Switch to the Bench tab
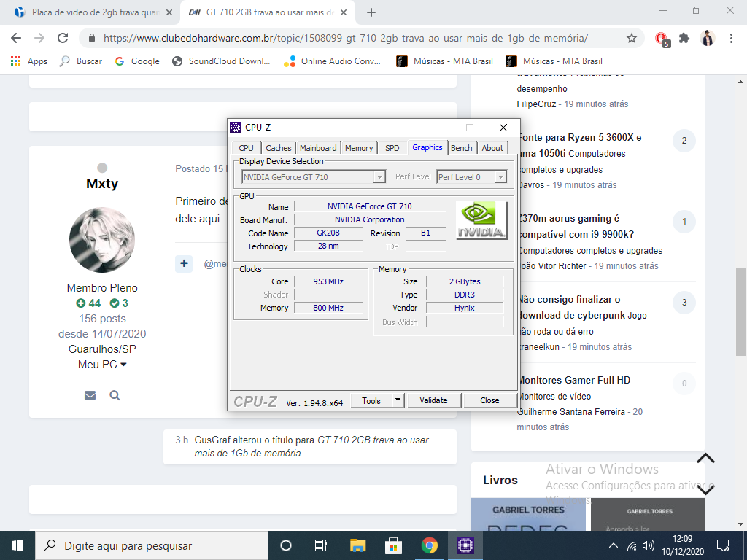 [462, 148]
